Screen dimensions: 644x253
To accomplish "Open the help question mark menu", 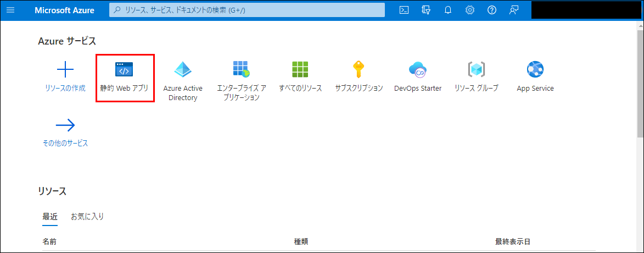I will pyautogui.click(x=491, y=10).
